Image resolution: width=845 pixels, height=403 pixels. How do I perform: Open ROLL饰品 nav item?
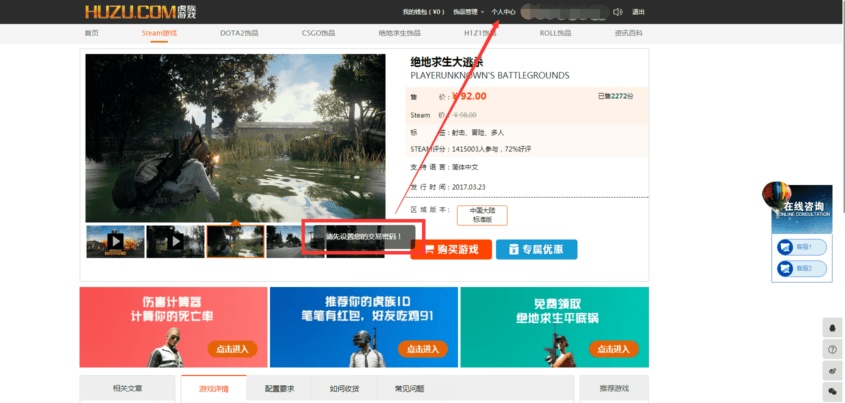click(556, 33)
